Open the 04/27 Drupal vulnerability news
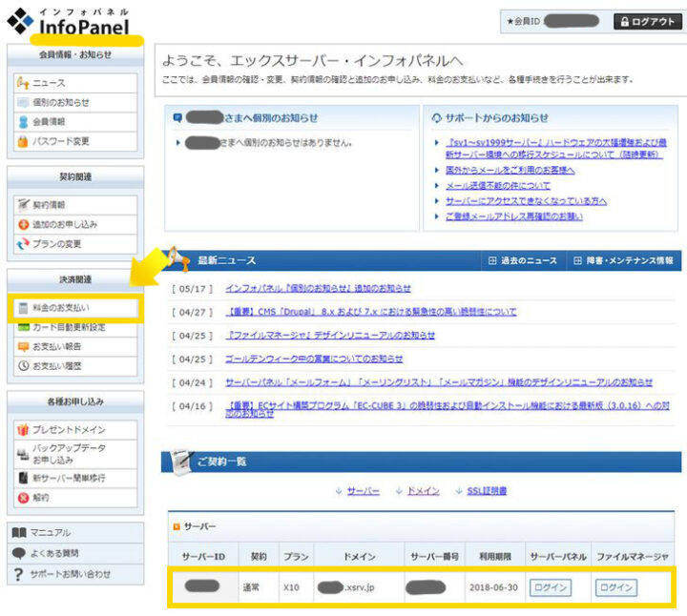This screenshot has height=616, width=687. 370,312
